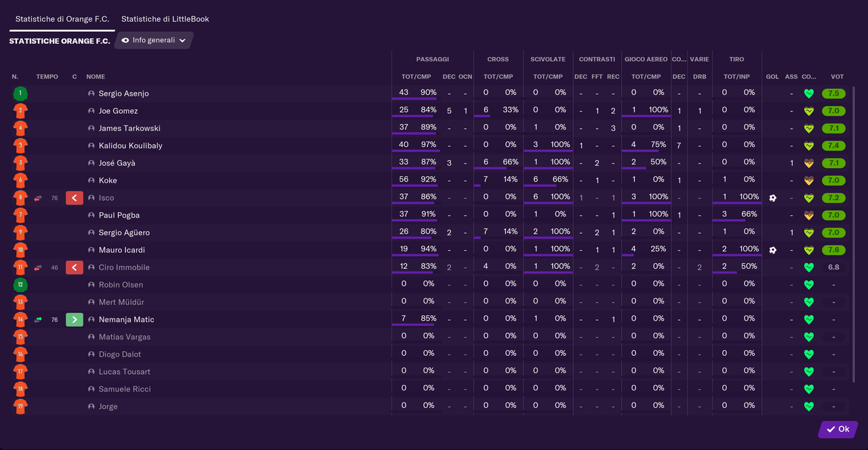This screenshot has height=450, width=868.
Task: Click Kalidou Koulibaly's orange shirt icon
Action: tap(20, 146)
